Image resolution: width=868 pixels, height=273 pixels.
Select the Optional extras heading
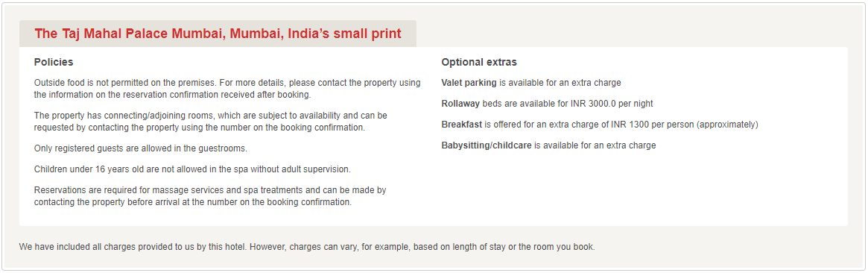(479, 62)
